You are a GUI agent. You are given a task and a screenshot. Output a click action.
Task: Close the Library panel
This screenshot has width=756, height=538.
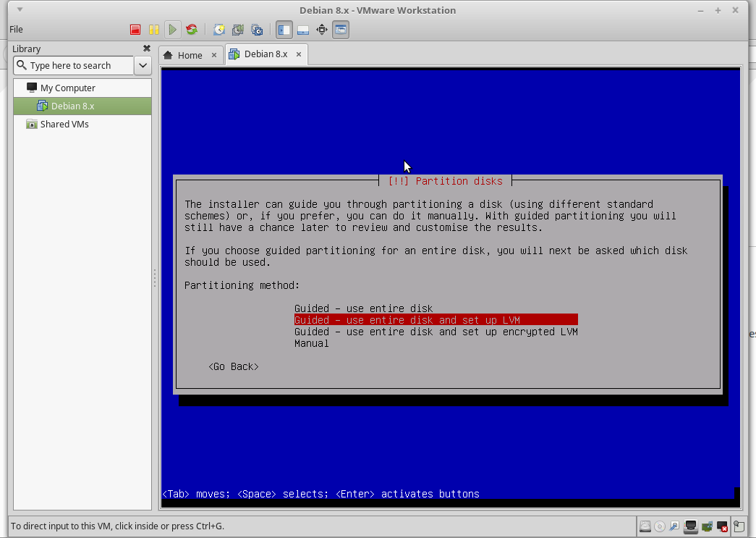pos(147,49)
